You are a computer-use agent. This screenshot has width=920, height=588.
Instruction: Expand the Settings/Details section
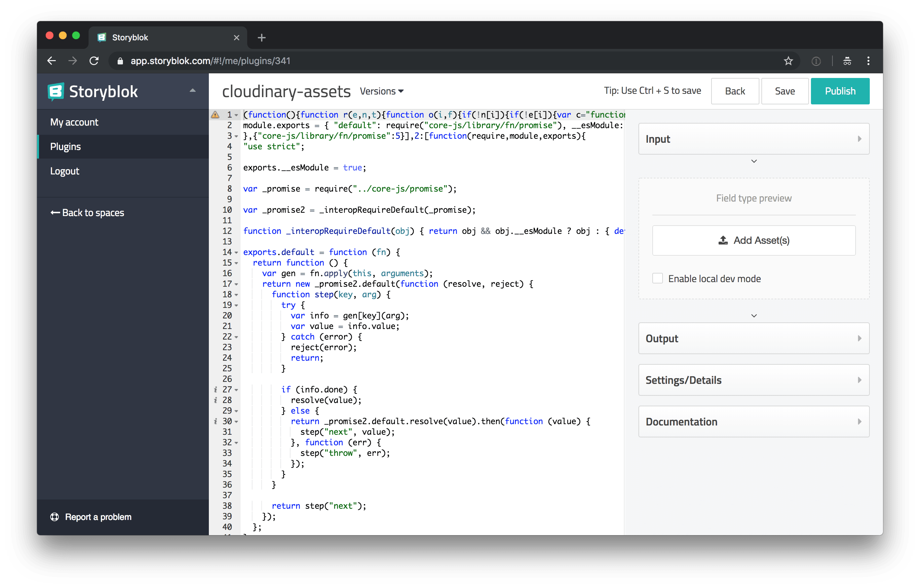tap(753, 380)
